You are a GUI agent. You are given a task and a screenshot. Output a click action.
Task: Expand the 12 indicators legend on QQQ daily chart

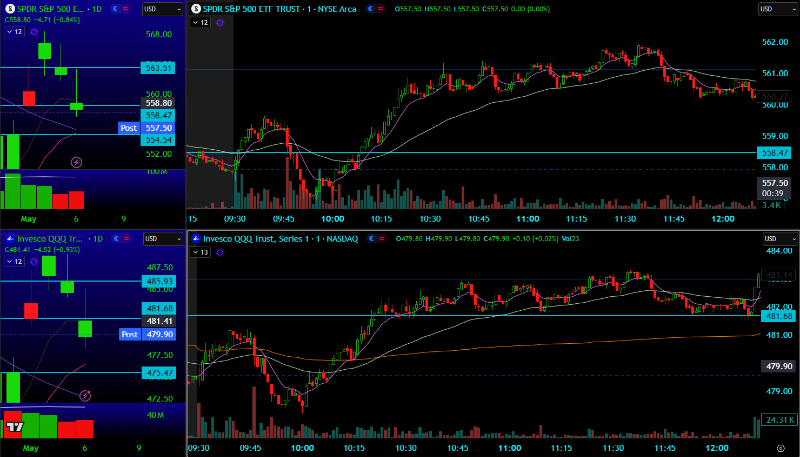click(x=14, y=261)
